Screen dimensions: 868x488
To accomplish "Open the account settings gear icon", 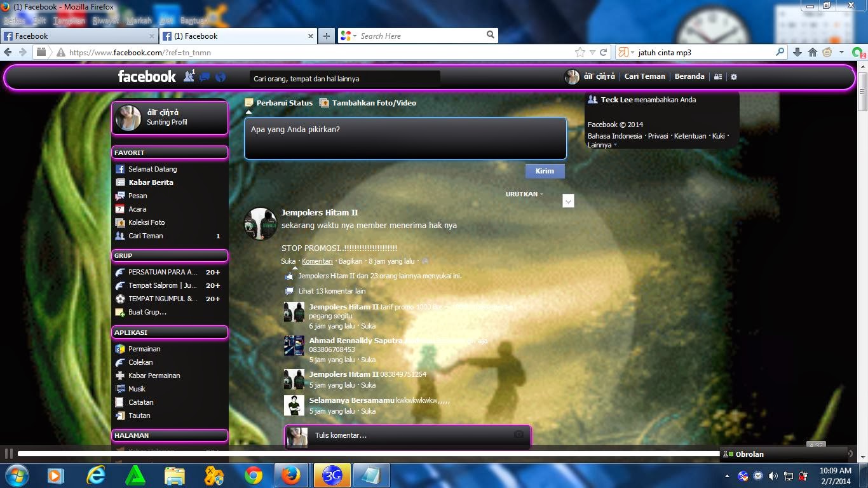I will 734,76.
